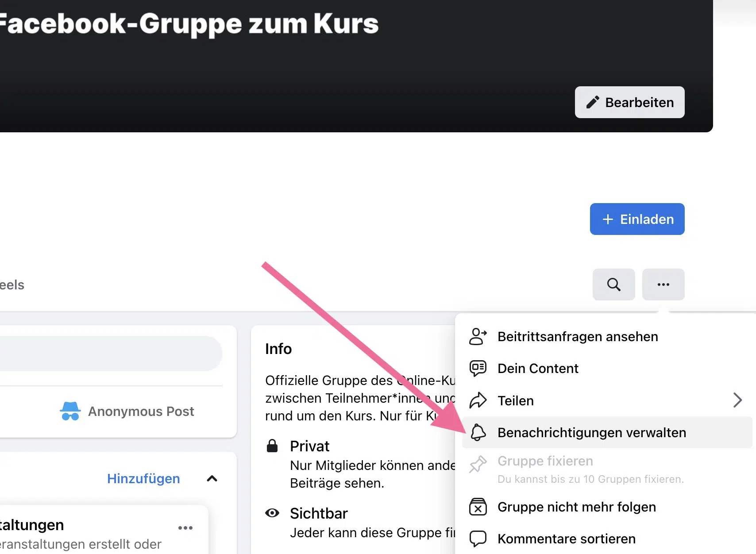Click Gruppe fixieren menu entry
Image resolution: width=756 pixels, height=554 pixels.
point(607,469)
